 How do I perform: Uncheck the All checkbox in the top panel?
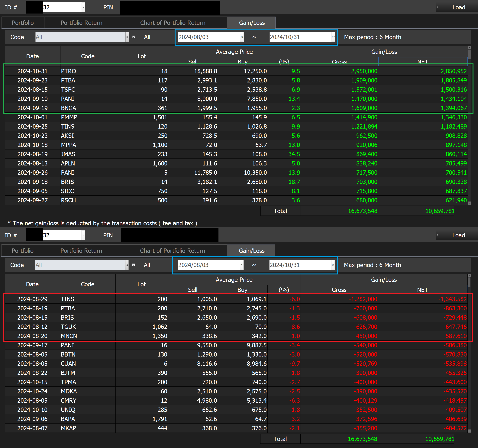click(134, 37)
